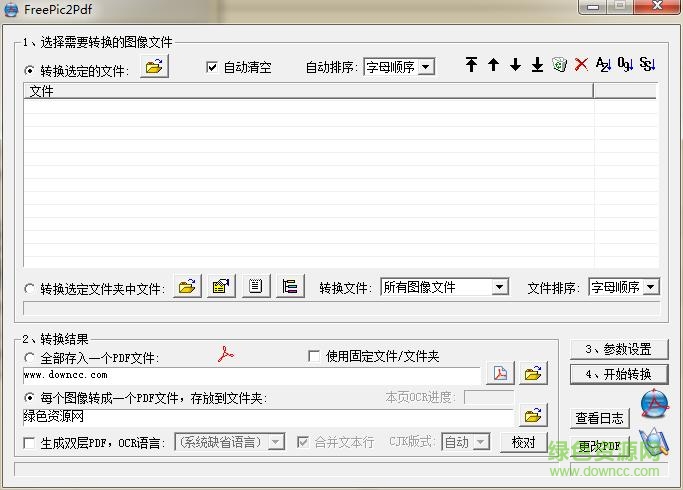The width and height of the screenshot is (683, 490).
Task: Open file browser for selected files
Action: click(154, 67)
